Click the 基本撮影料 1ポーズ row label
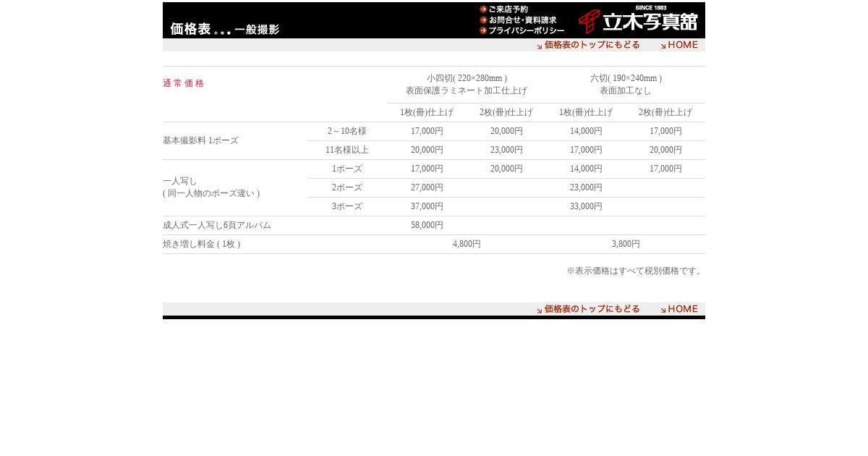The width and height of the screenshot is (868, 456). click(200, 140)
